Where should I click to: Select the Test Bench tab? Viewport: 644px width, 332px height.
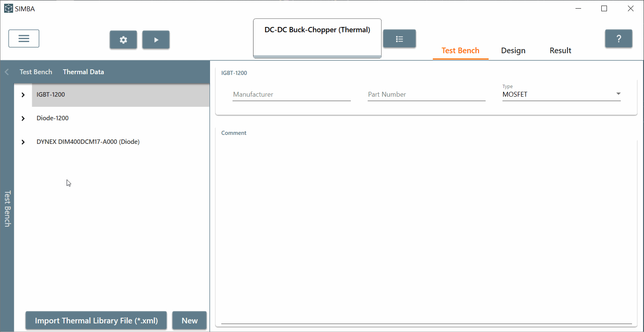tap(460, 51)
